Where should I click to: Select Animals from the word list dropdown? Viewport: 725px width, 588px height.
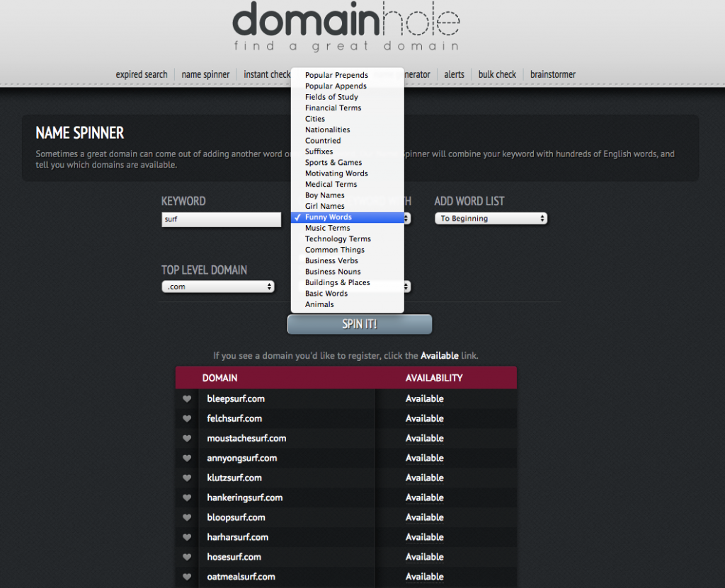[319, 304]
